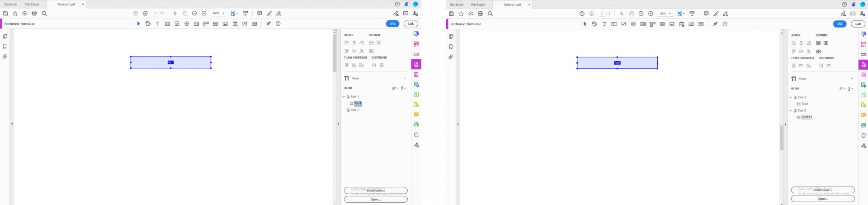
Task: Click vertical scrollbar thumb in right window
Action: click(x=782, y=138)
